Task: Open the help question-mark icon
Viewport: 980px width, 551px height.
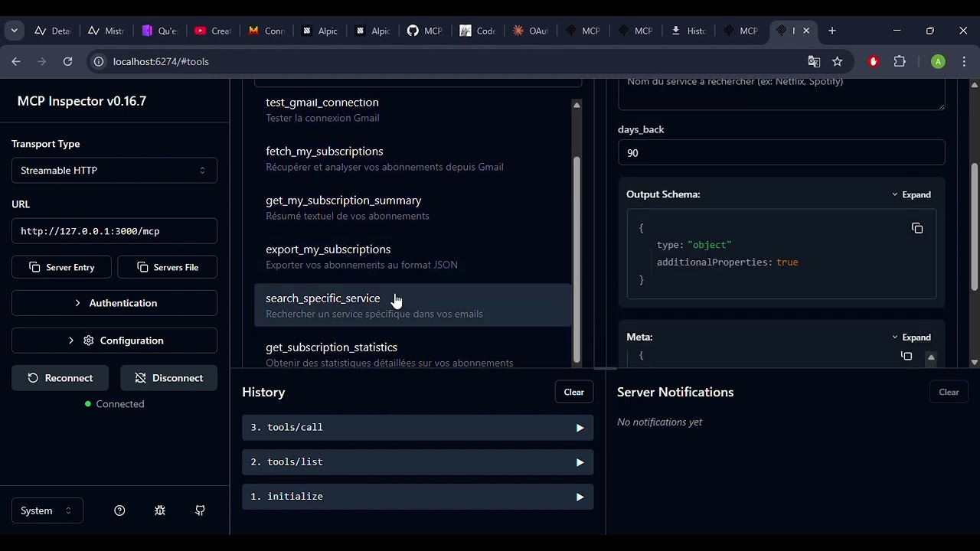Action: (119, 510)
